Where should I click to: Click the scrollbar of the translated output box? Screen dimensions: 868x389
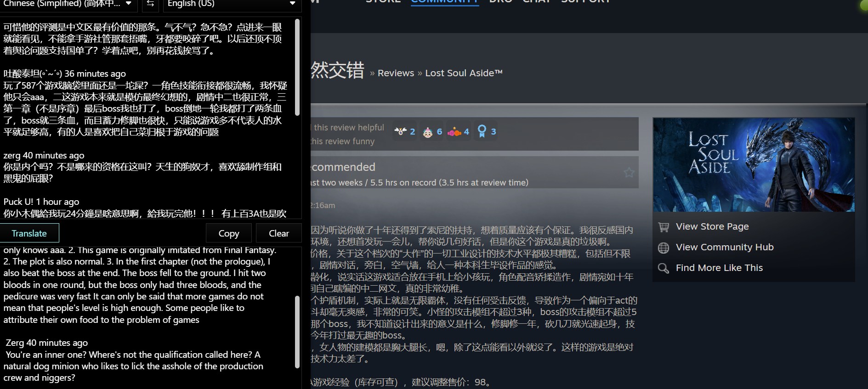pyautogui.click(x=297, y=332)
